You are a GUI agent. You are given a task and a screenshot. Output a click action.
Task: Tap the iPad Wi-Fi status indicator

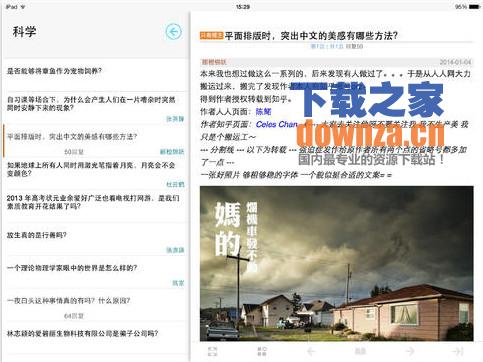click(15, 7)
